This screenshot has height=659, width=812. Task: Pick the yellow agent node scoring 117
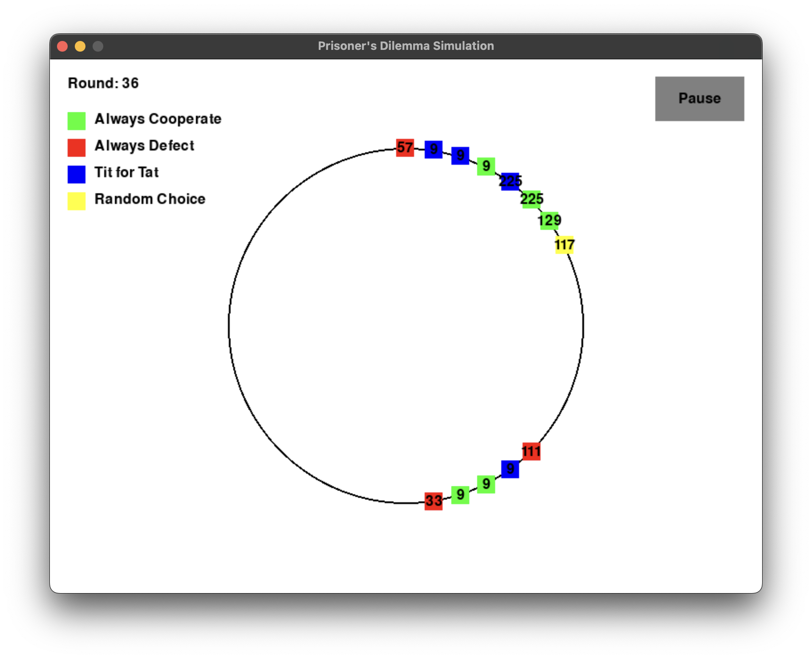564,245
